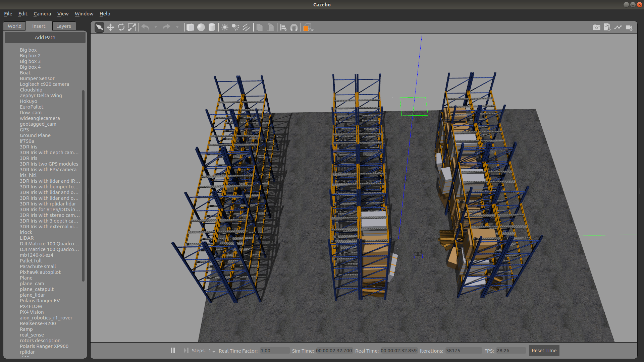
Task: Switch to the Layers tab
Action: click(x=63, y=26)
